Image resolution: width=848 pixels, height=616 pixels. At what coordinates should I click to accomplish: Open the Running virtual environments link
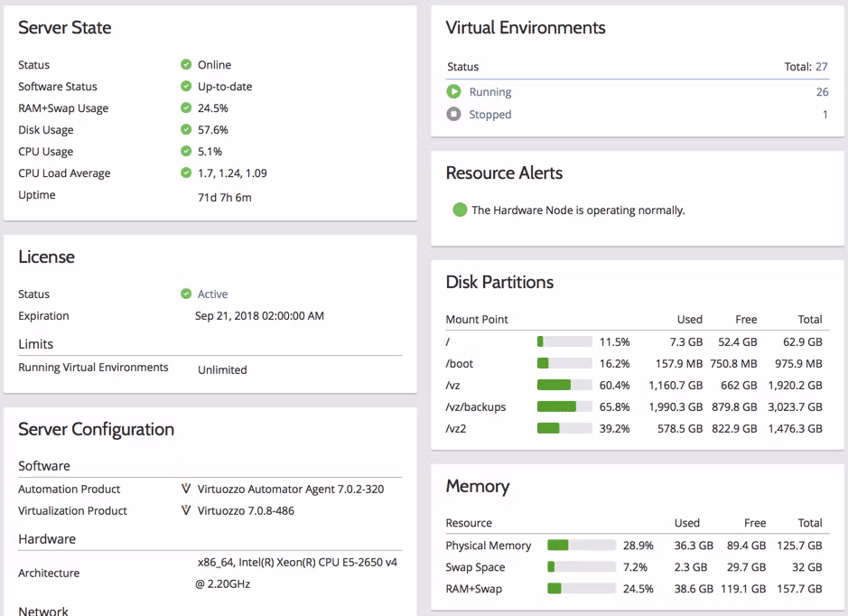[x=490, y=92]
